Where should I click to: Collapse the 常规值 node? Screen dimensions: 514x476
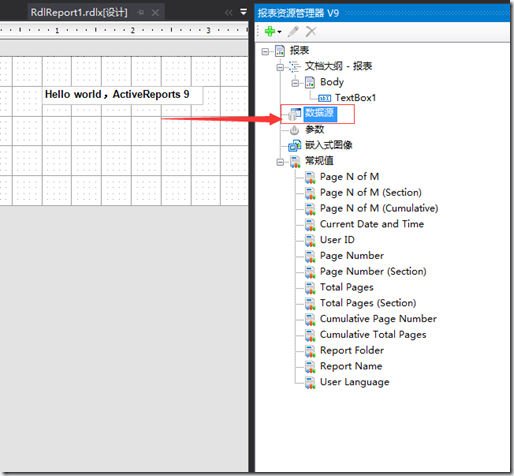pos(280,162)
